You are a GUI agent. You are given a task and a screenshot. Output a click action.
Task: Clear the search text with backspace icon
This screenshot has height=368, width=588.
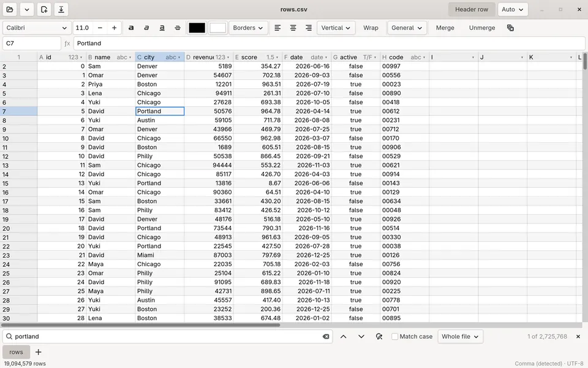(x=326, y=337)
